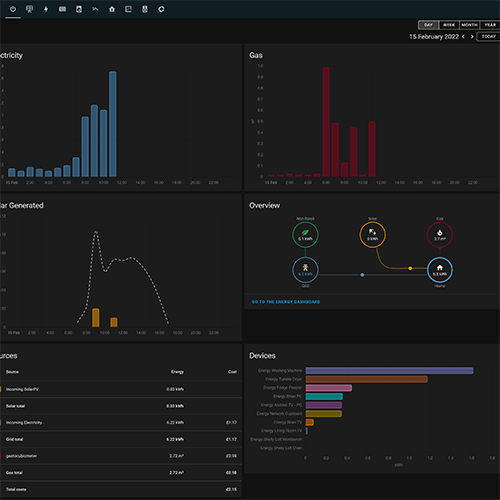Click the Total costs row label

tap(16, 489)
